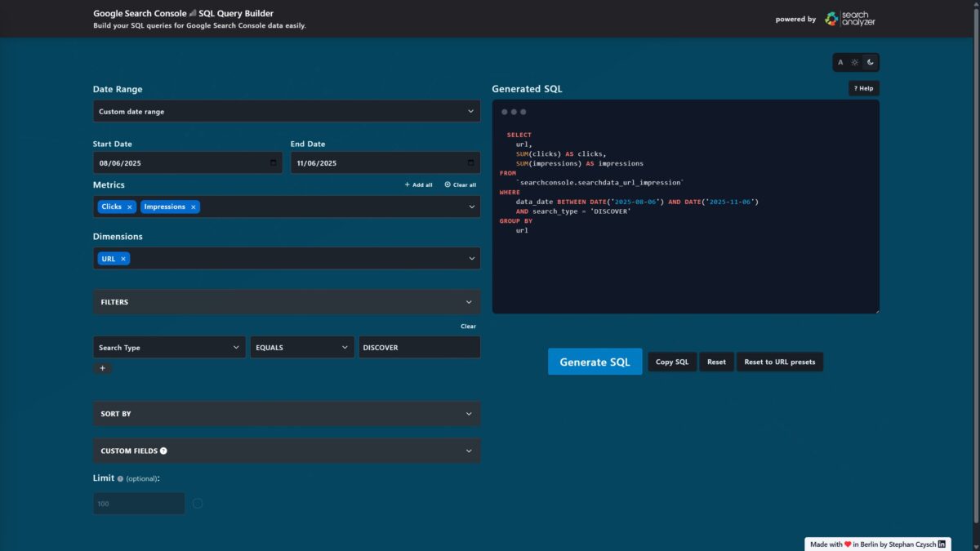Open the EQUALS operator dropdown
Image resolution: width=980 pixels, height=551 pixels.
click(x=302, y=348)
